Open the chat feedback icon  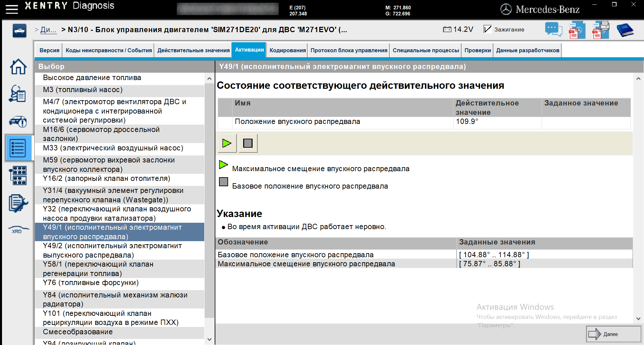point(553,29)
